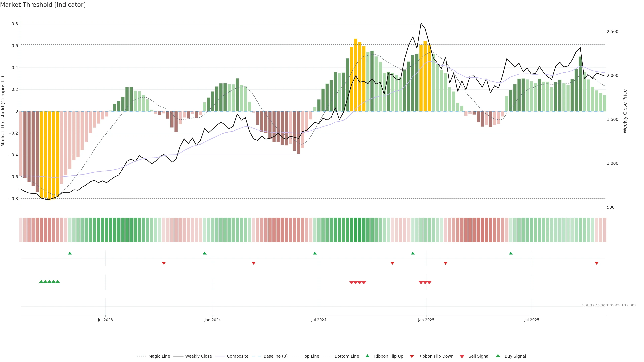
Task: Click the Ribbon Flip Up marker before Jul 2024
Action: pos(315,253)
